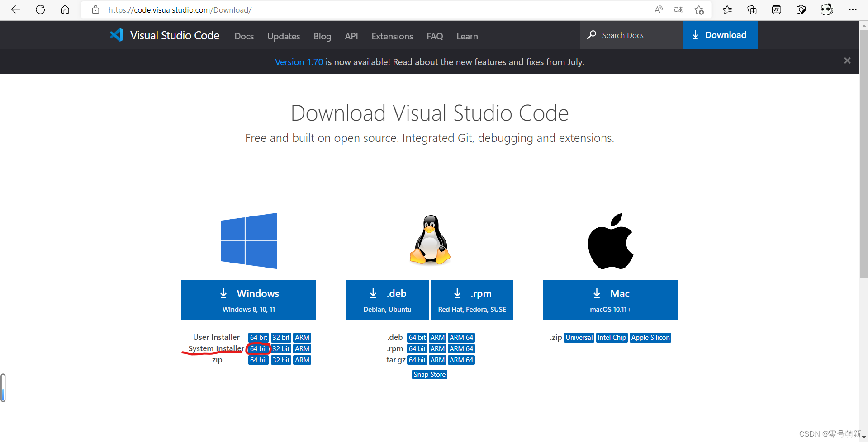Click the scrollbar down arrow
This screenshot has width=868, height=442.
click(863, 437)
